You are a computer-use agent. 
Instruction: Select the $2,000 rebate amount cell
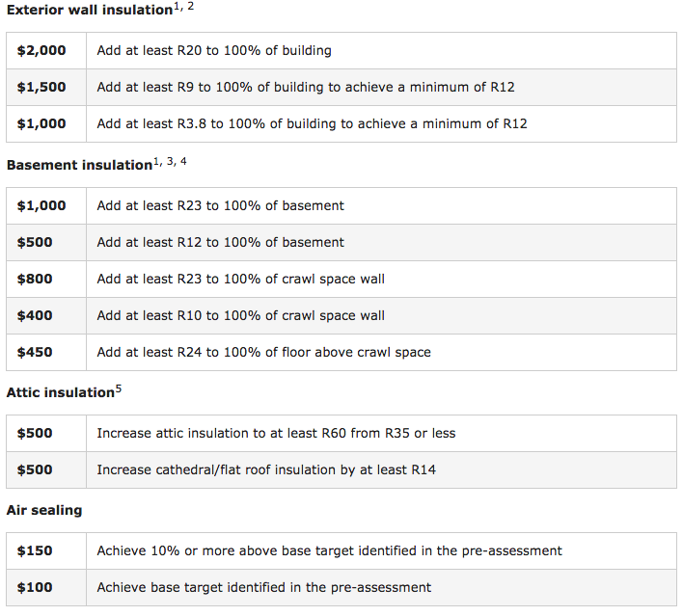point(41,50)
